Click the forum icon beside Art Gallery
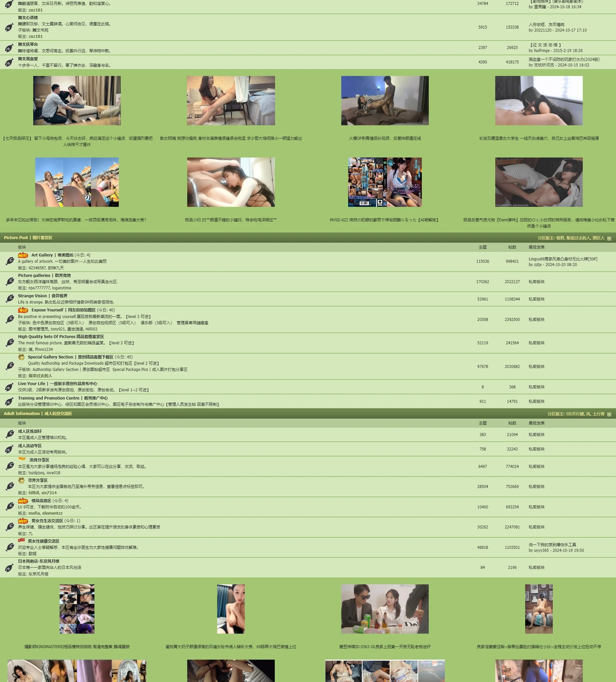 click(x=10, y=261)
